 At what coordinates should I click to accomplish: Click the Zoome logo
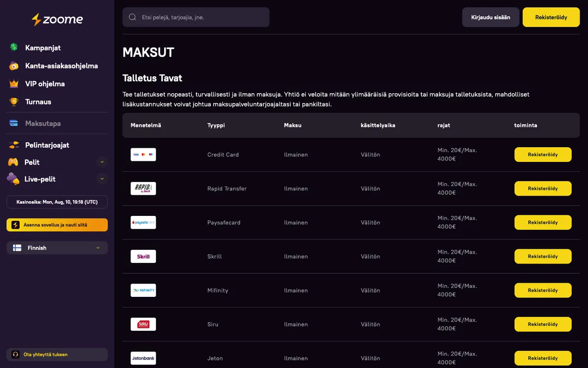pyautogui.click(x=57, y=20)
